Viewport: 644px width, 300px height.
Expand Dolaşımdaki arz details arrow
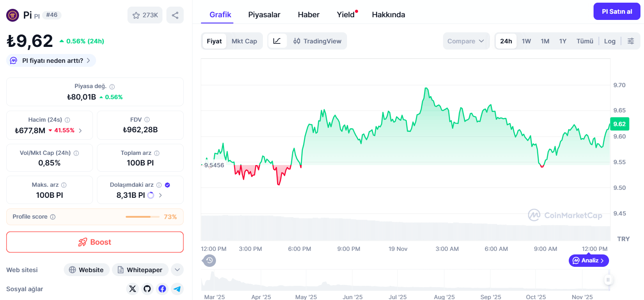pyautogui.click(x=160, y=195)
